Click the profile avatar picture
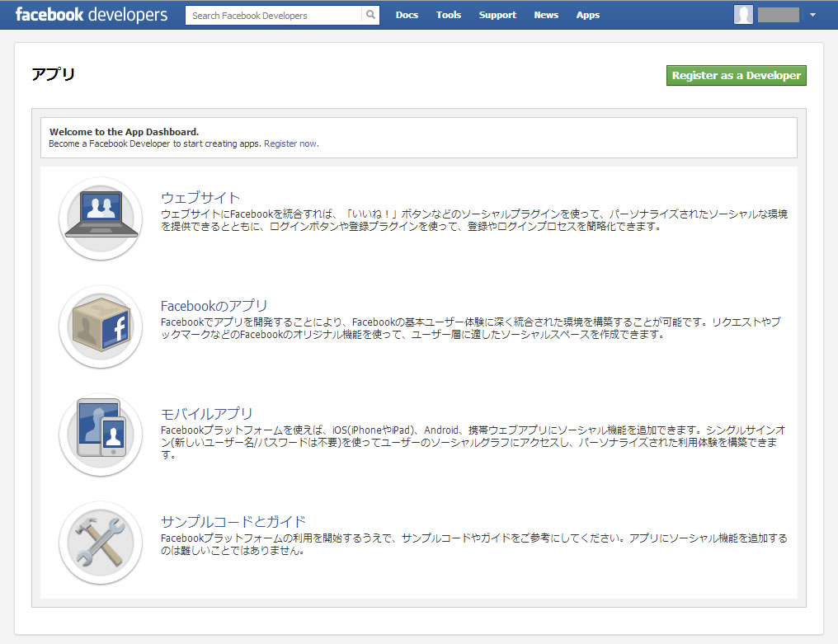 coord(743,15)
